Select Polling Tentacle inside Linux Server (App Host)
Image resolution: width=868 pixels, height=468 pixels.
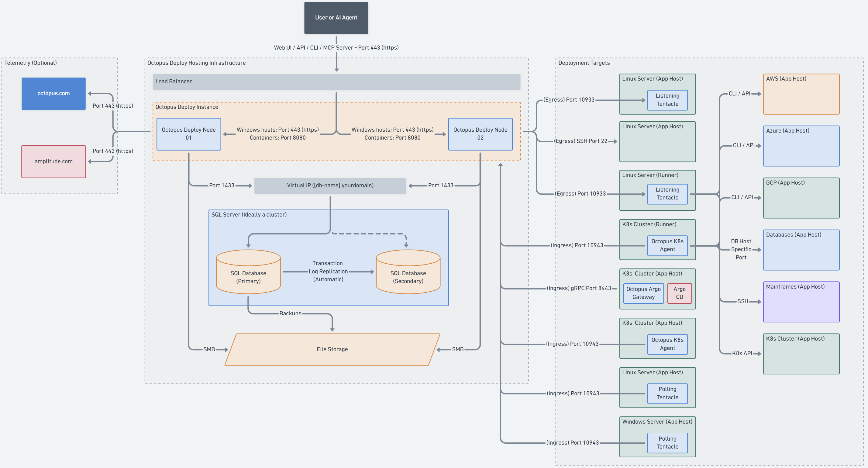tap(667, 393)
